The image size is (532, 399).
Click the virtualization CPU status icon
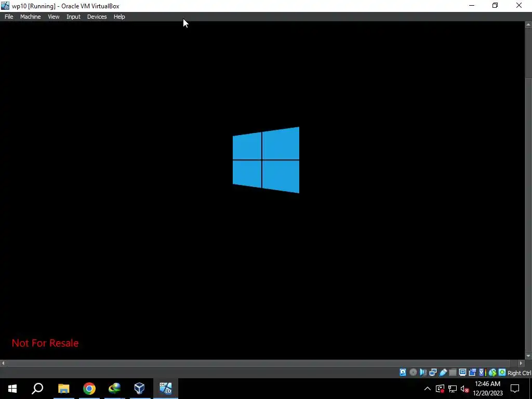tap(482, 373)
